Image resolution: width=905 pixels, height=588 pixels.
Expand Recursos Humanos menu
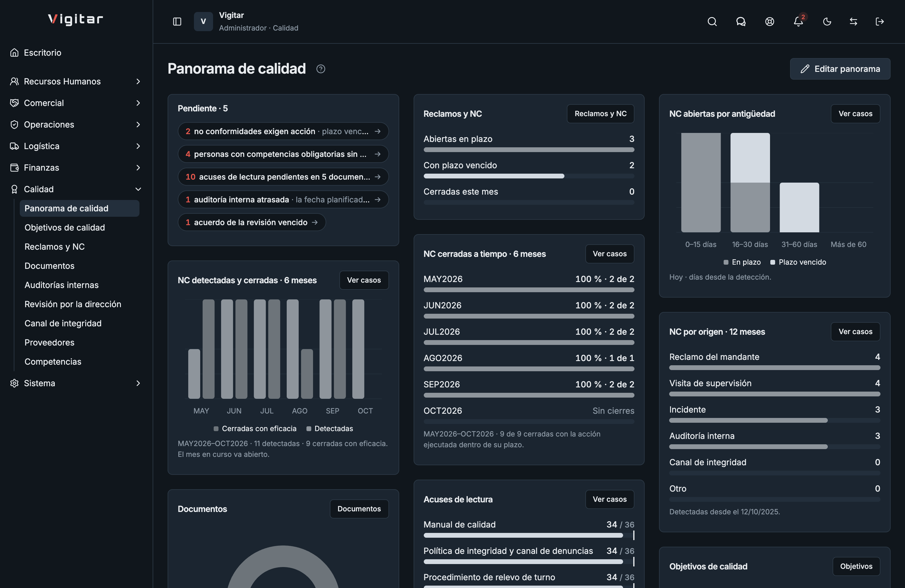[75, 81]
